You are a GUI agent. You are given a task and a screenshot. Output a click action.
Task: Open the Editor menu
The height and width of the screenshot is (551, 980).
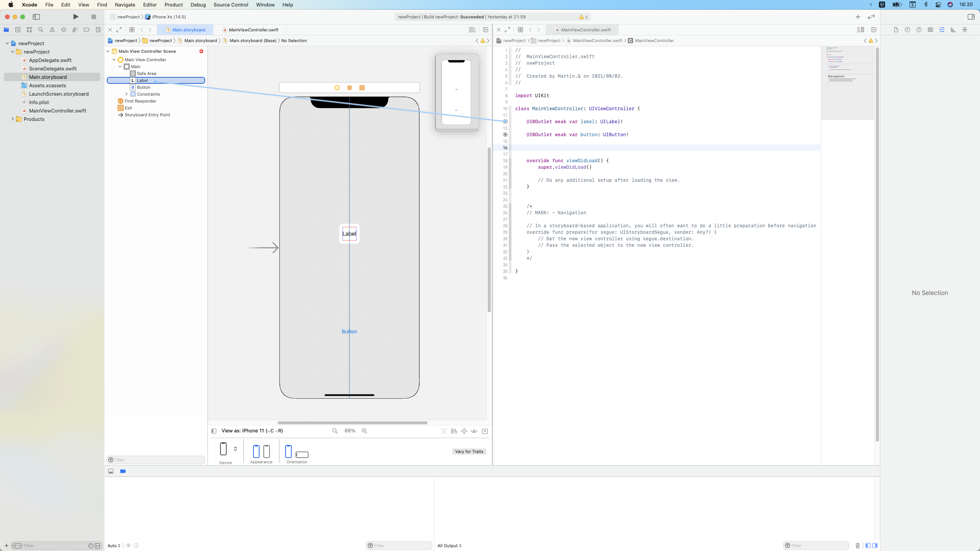(x=150, y=5)
